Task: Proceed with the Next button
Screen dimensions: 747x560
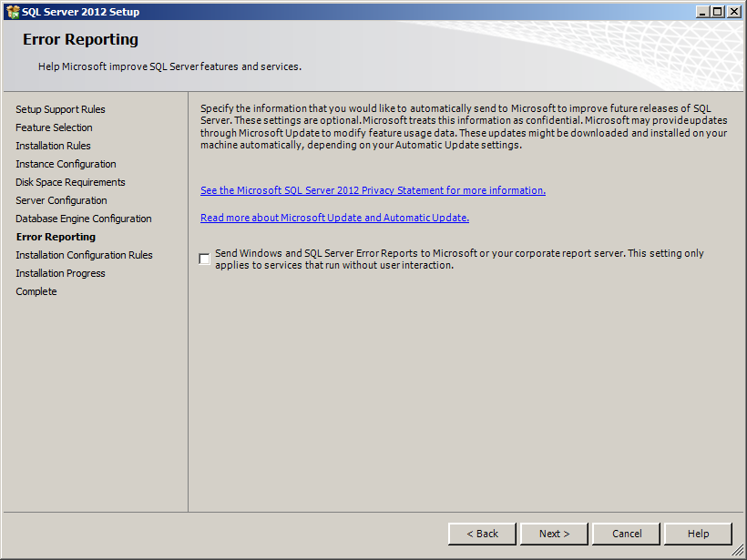Action: click(x=554, y=534)
